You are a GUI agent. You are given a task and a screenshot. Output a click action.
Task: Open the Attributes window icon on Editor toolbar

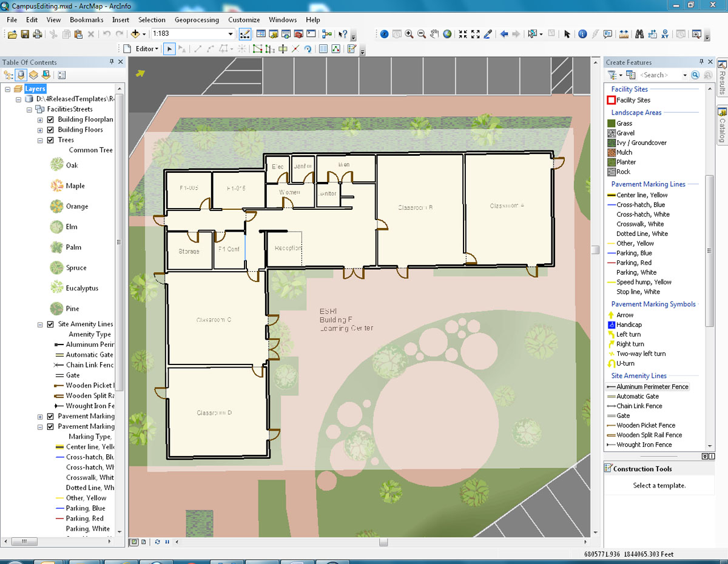(x=323, y=49)
